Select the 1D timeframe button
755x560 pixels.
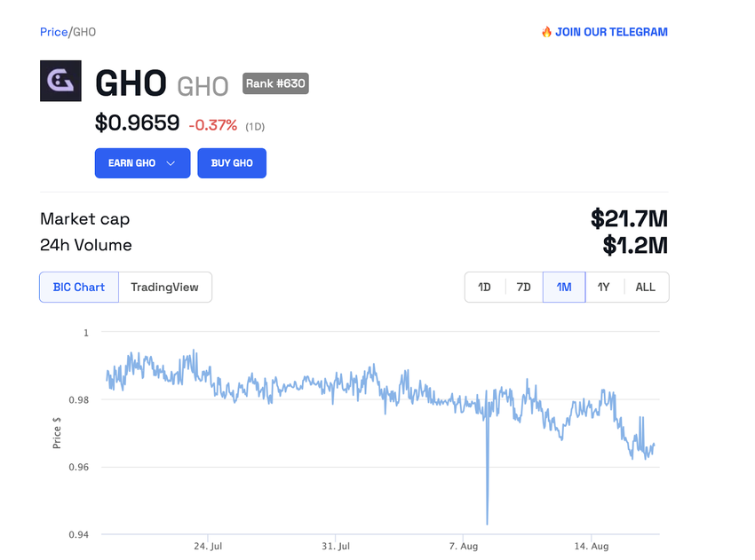click(x=484, y=287)
